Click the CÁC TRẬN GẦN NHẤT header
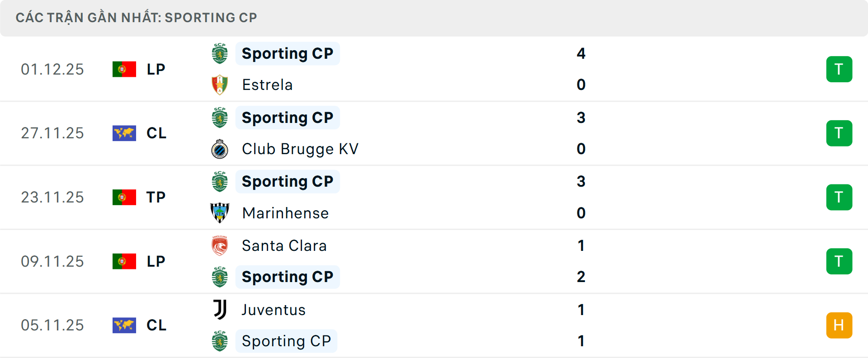 [137, 17]
